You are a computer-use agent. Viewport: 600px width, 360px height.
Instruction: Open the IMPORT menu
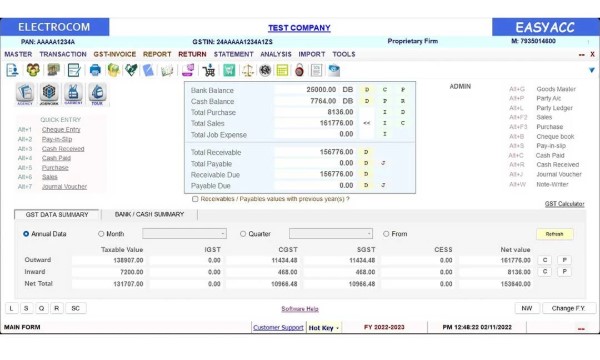click(312, 54)
